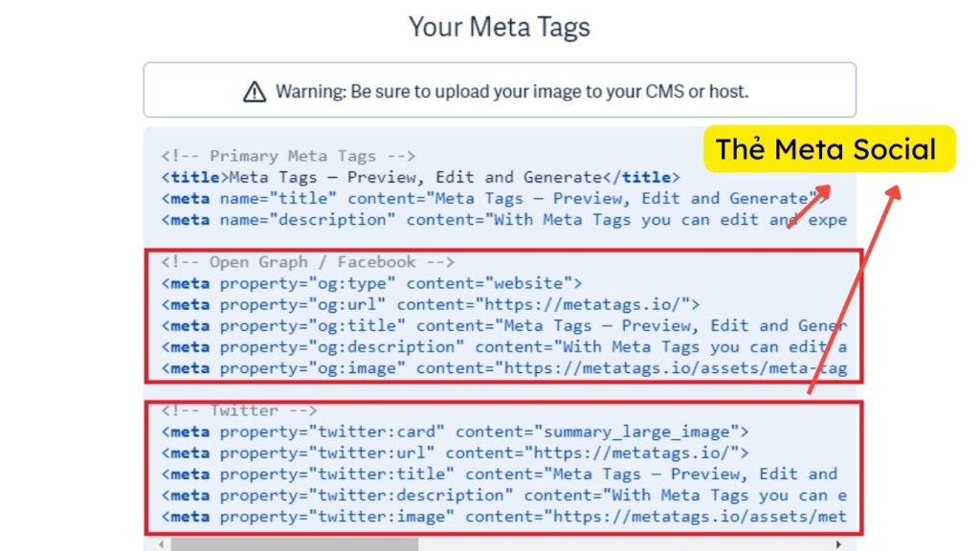The image size is (980, 551).
Task: Click the warning triangle icon
Action: click(x=255, y=92)
